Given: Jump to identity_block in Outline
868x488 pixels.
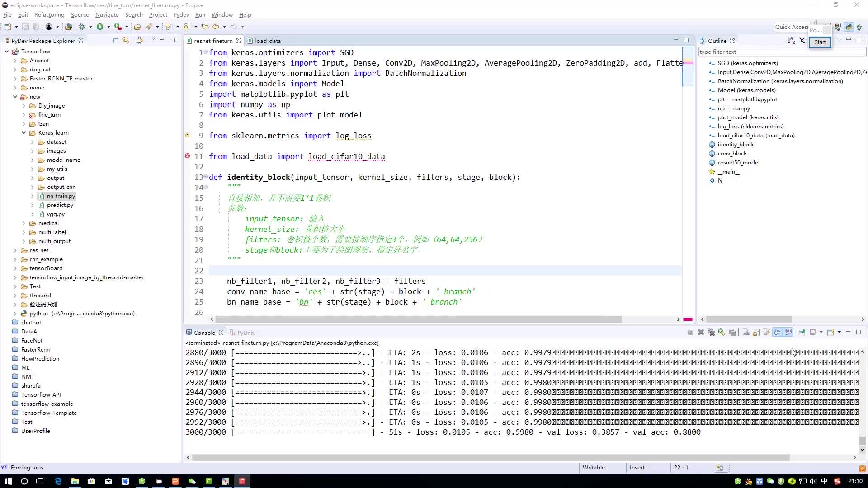Looking at the screenshot, I should (x=735, y=145).
